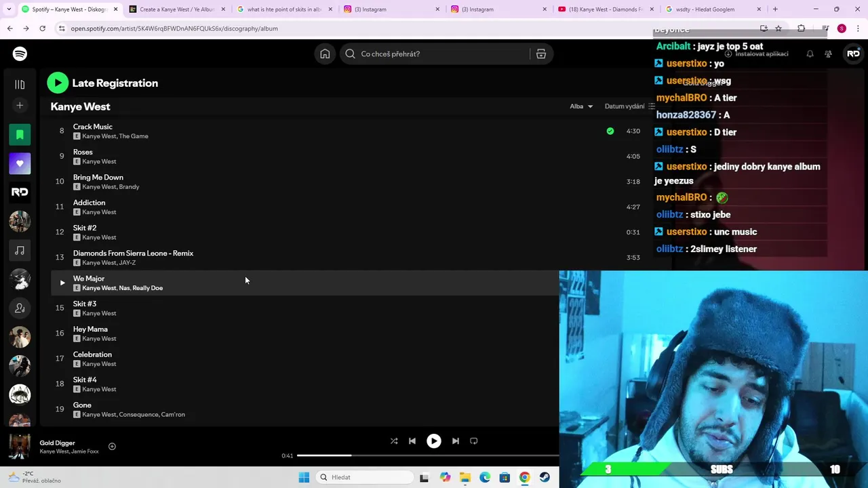Select the track Skit #3
This screenshot has width=868, height=488.
point(85,304)
